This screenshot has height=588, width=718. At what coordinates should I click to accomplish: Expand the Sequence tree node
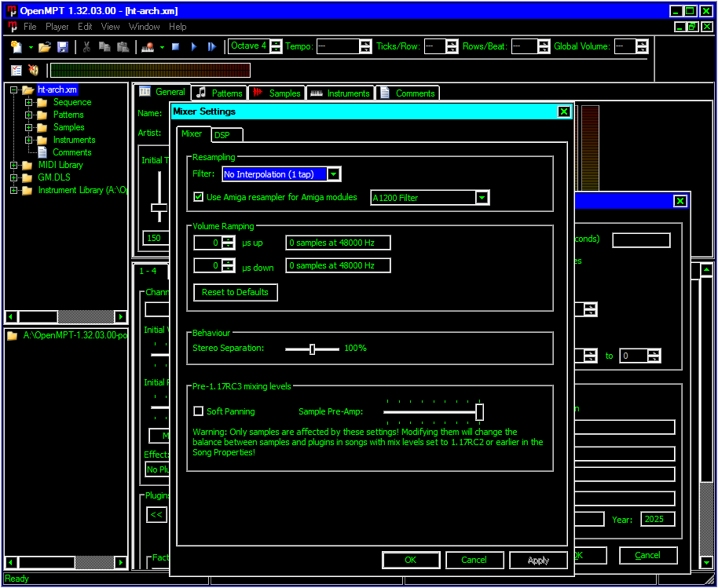pos(29,102)
